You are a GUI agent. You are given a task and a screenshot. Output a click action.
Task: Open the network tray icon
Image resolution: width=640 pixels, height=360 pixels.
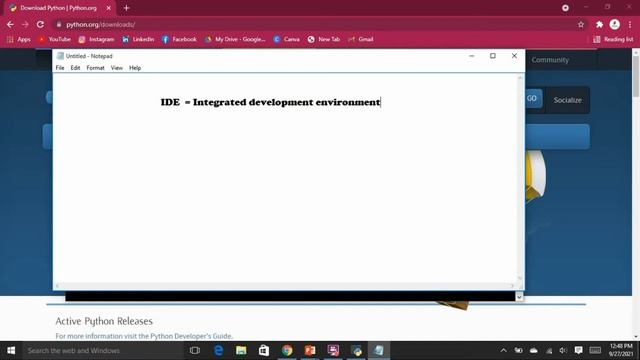coord(549,351)
